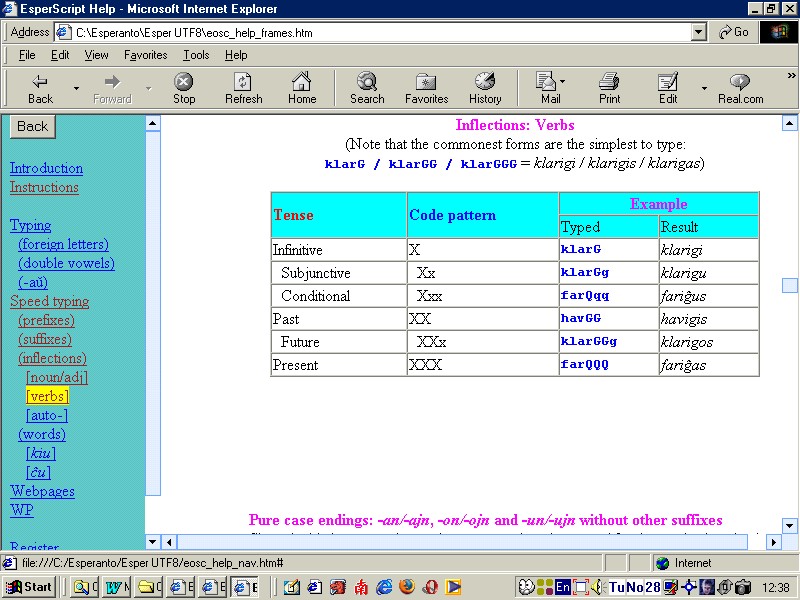Image resolution: width=800 pixels, height=600 pixels.
Task: Refresh the current page
Action: click(243, 87)
